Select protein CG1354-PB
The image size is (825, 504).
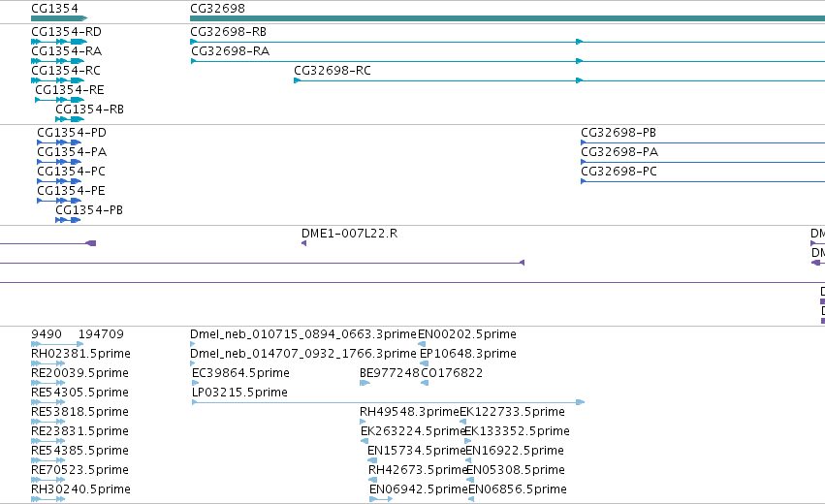tap(89, 210)
